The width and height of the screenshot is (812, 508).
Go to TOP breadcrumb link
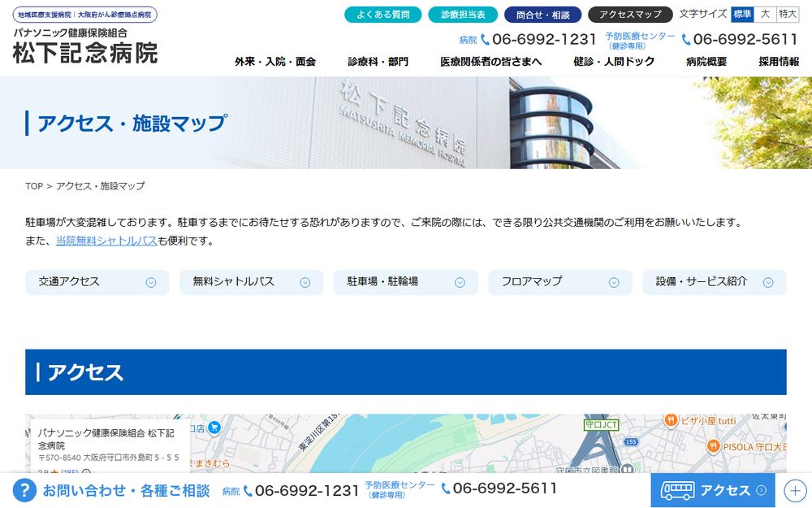34,186
